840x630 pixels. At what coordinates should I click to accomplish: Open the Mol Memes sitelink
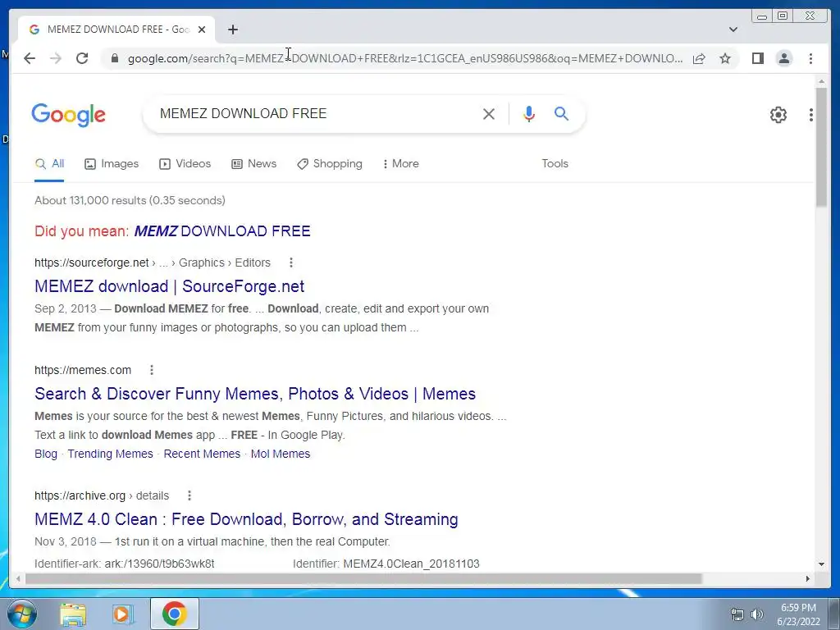point(281,454)
